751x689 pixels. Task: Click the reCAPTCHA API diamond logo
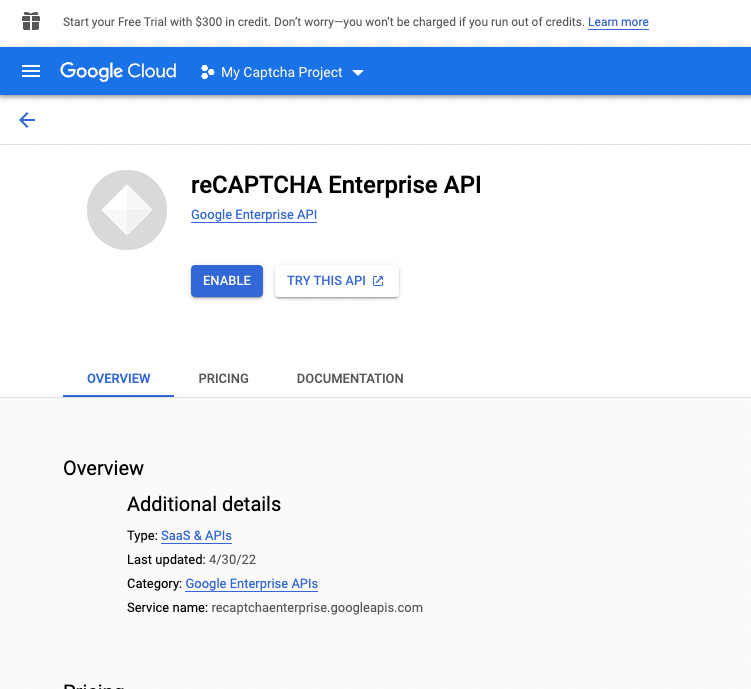pos(127,210)
